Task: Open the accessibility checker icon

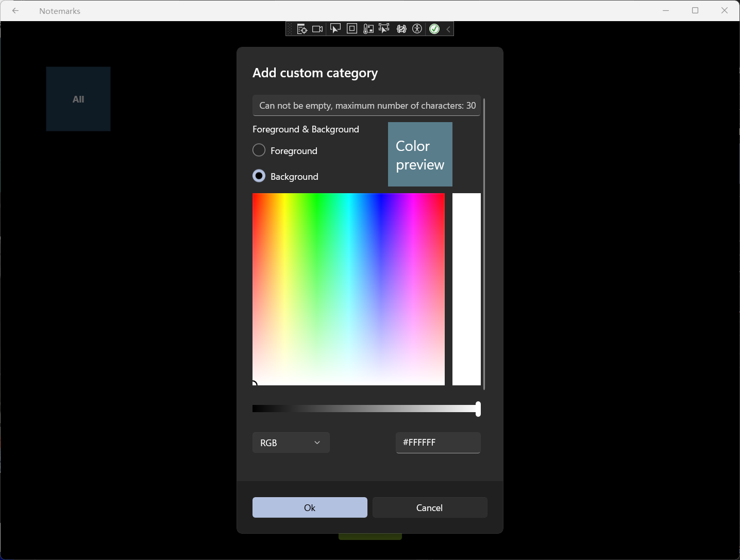Action: tap(417, 29)
